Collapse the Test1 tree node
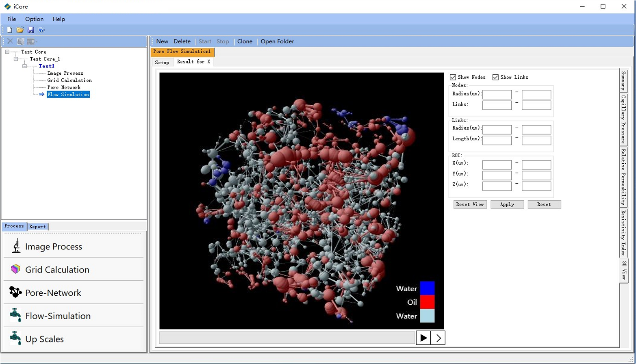The height and width of the screenshot is (364, 636). (x=24, y=66)
